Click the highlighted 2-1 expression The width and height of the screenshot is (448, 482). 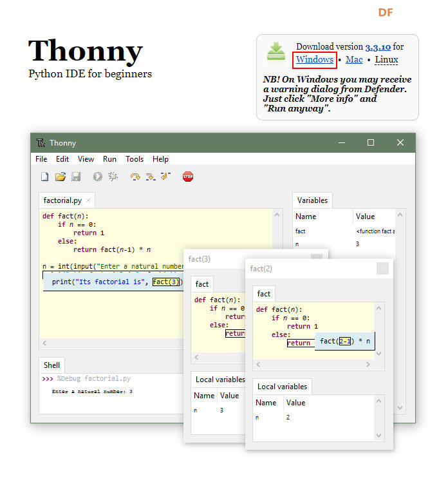pos(345,342)
